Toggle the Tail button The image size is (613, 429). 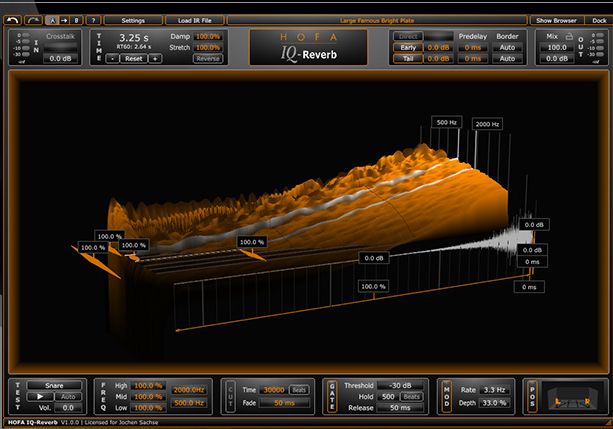408,59
